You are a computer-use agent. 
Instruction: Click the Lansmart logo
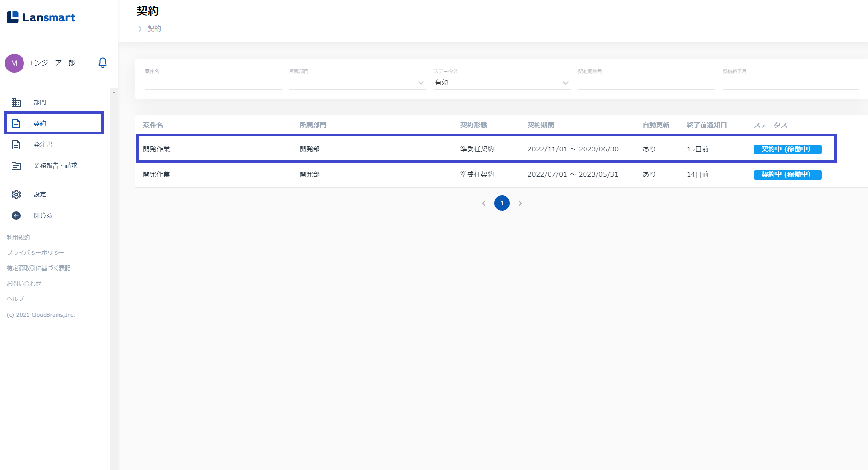[x=41, y=18]
